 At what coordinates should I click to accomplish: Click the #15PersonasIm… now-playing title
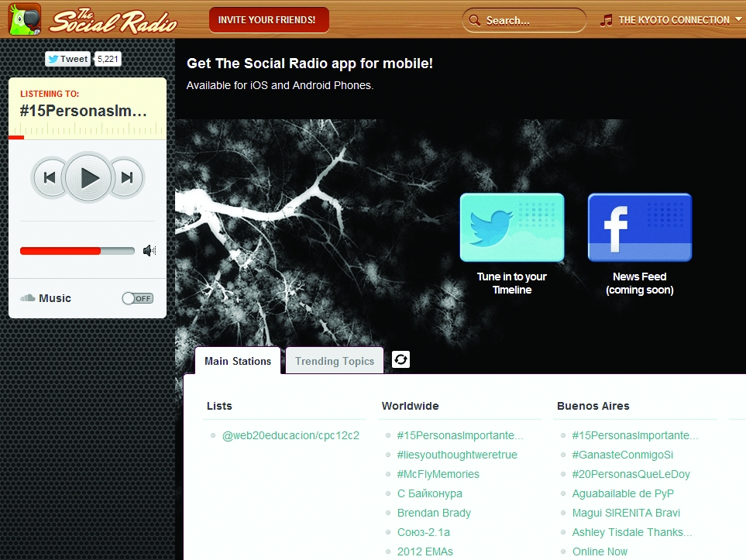coord(83,111)
